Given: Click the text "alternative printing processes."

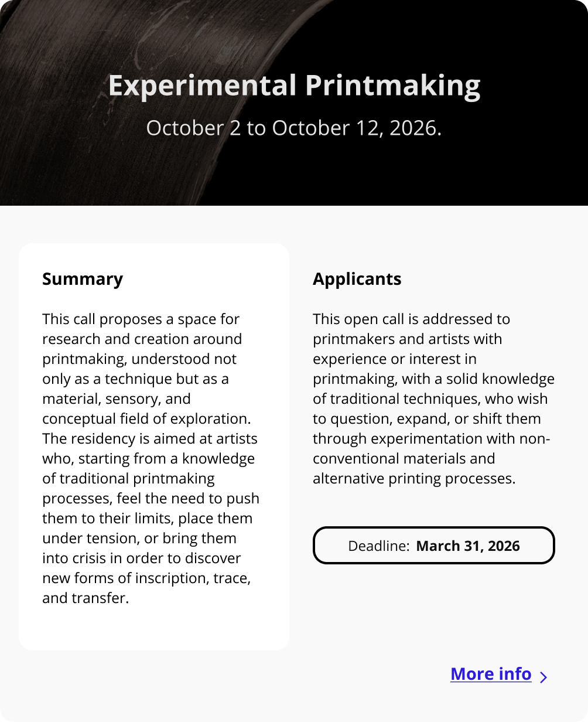Looking at the screenshot, I should pos(414,479).
